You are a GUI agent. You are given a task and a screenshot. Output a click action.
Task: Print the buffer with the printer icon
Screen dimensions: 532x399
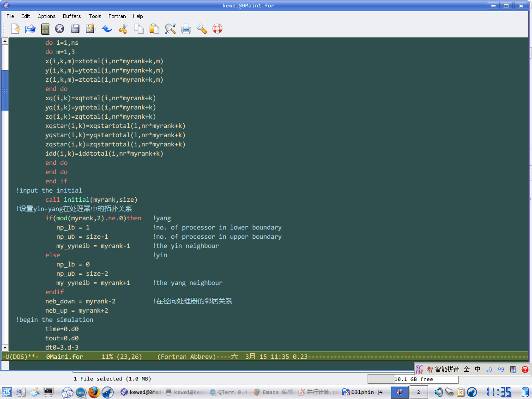coord(186,29)
